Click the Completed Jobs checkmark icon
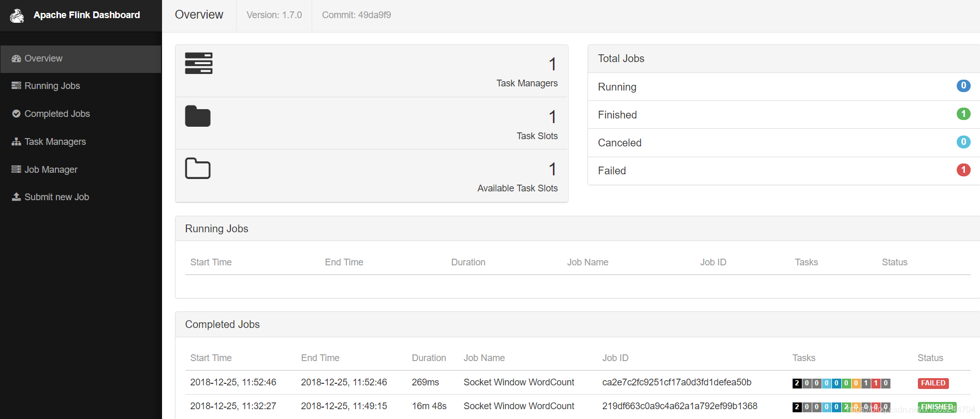The image size is (980, 419). [x=16, y=114]
